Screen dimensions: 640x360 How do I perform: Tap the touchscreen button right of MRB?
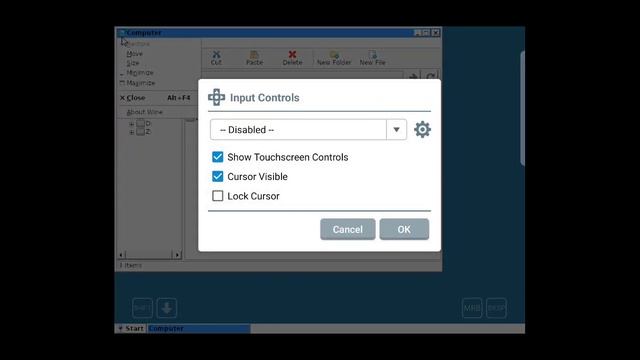tap(496, 308)
